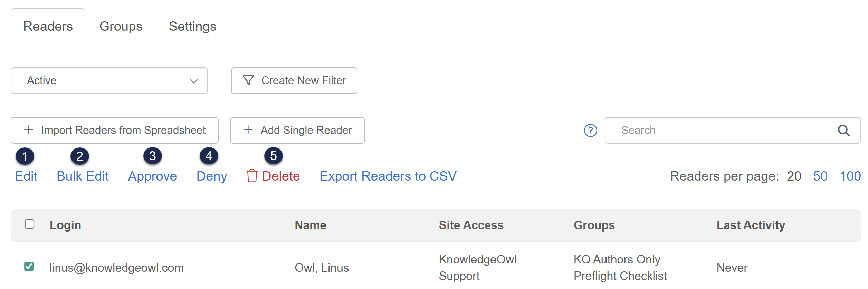Switch to the Groups tab
This screenshot has width=868, height=289.
tap(121, 27)
